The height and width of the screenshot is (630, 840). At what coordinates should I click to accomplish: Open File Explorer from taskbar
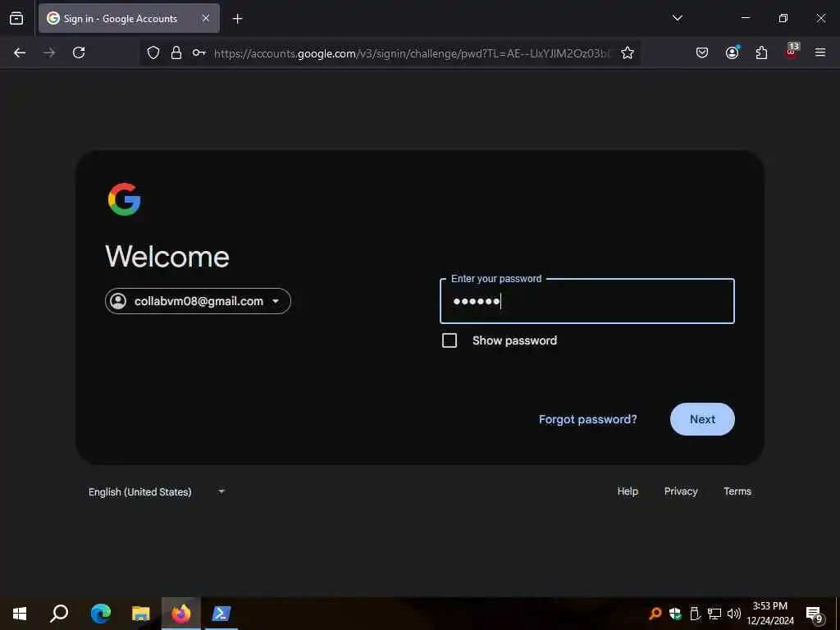141,614
